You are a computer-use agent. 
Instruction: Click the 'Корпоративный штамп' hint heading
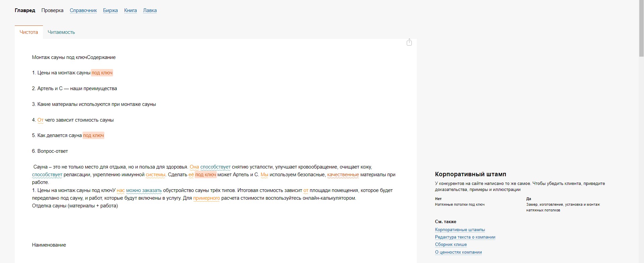(470, 174)
